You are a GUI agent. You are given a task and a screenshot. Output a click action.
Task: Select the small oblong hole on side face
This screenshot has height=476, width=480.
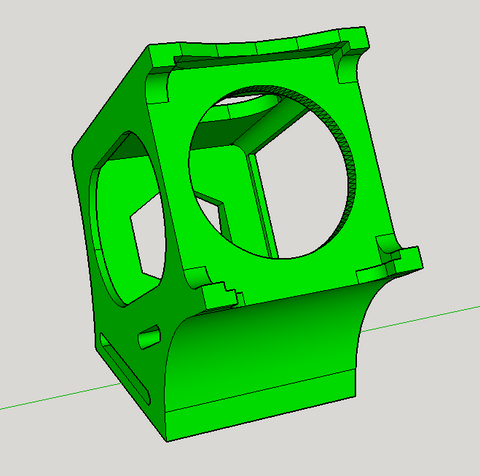(149, 337)
